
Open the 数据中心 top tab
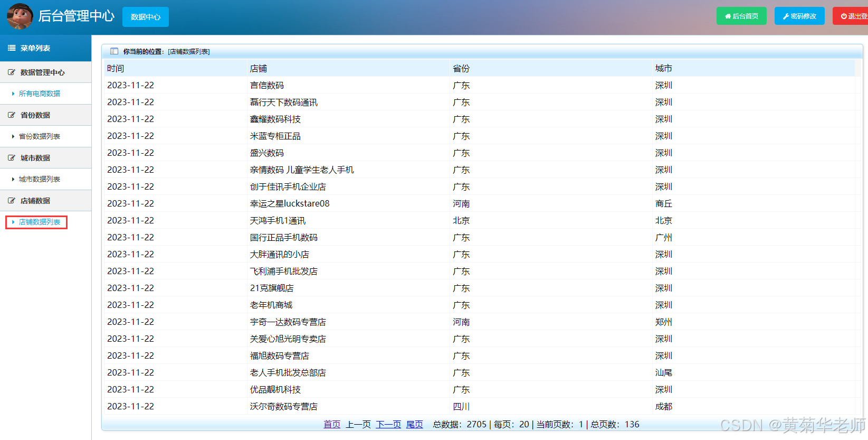pos(146,17)
